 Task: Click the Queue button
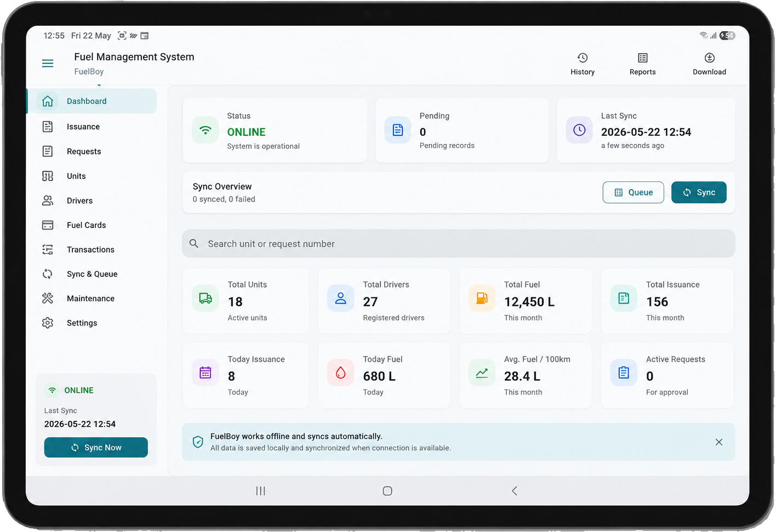(633, 192)
